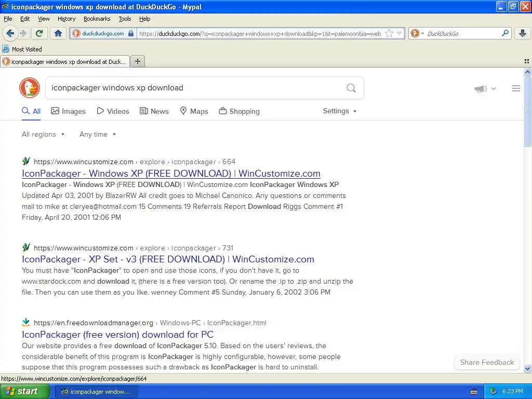Click in the browser URL address field
Image resolution: width=532 pixels, height=399 pixels.
tap(260, 34)
